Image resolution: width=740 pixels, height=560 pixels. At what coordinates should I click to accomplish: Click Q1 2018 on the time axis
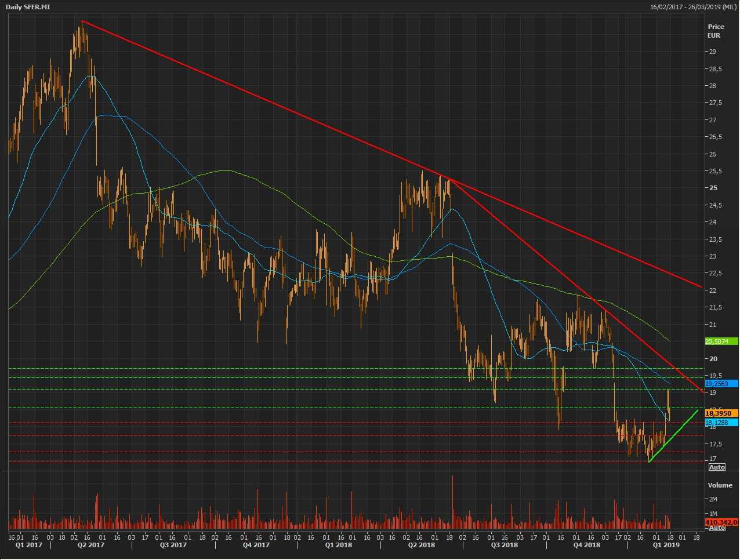click(x=338, y=545)
